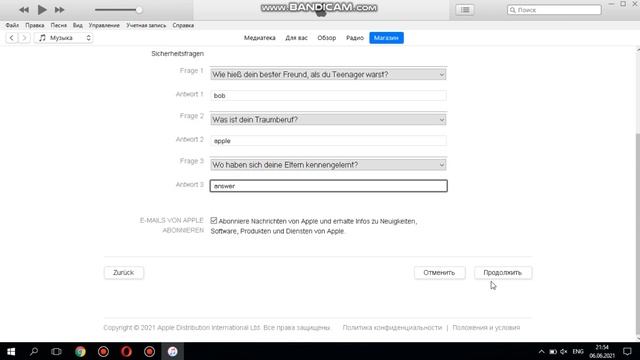Open the Windows Start menu

point(11,351)
